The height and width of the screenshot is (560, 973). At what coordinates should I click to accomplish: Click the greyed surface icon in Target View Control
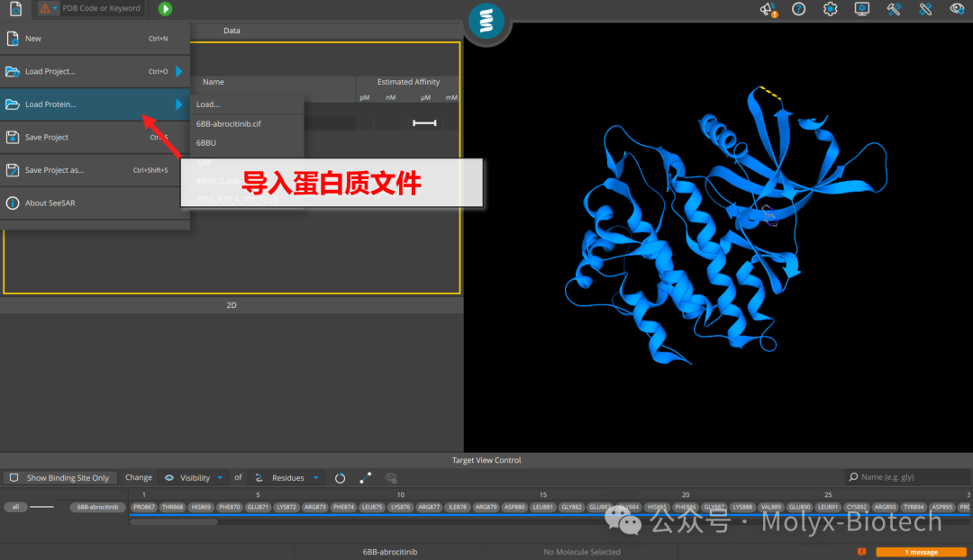click(391, 478)
